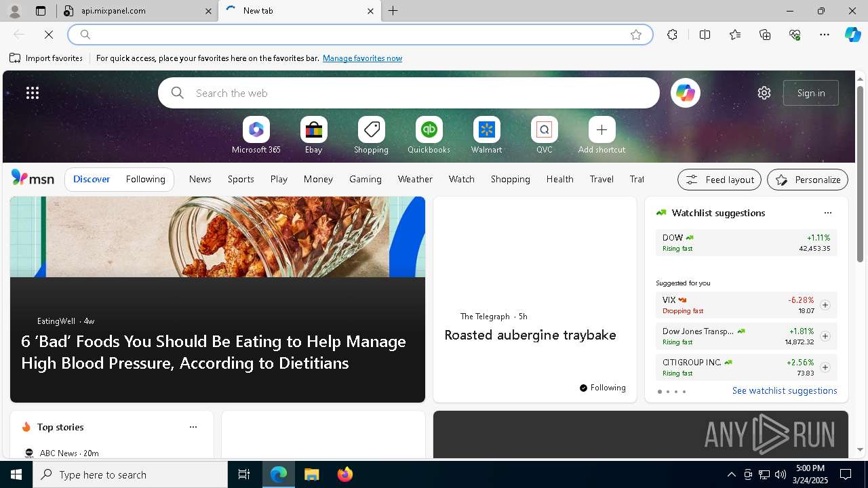Open Browser essentials heart icon
The image size is (868, 488).
click(795, 35)
